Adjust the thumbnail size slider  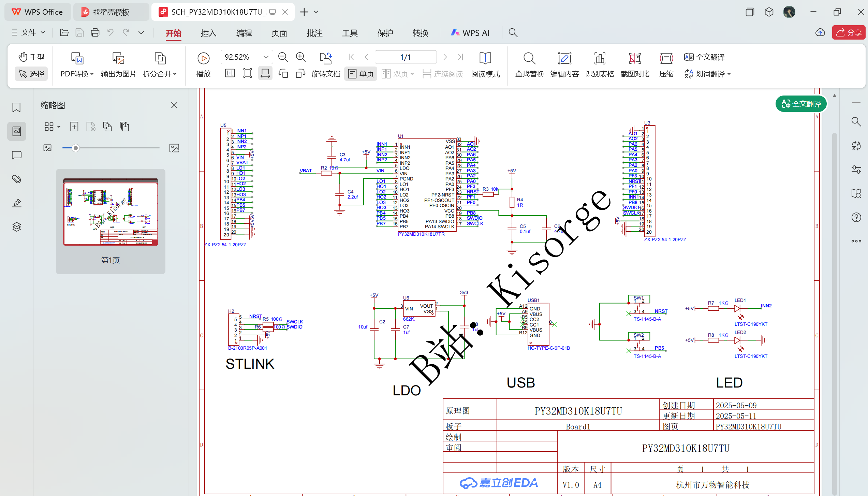[76, 148]
